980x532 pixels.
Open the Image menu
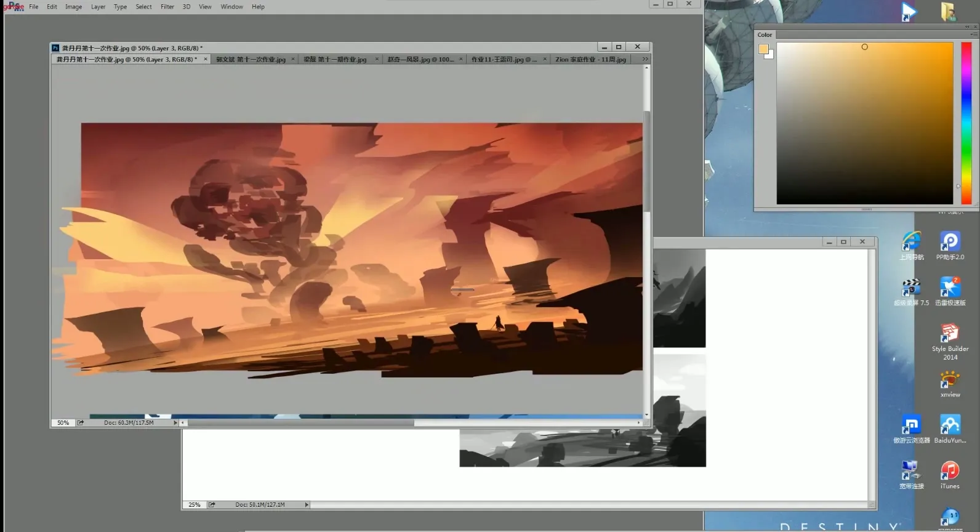tap(73, 7)
